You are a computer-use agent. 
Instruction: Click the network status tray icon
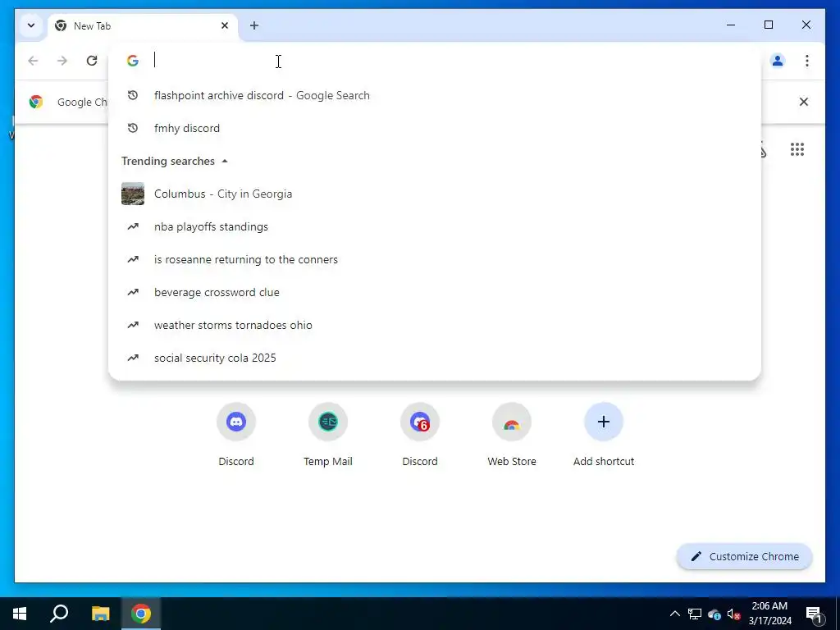pyautogui.click(x=695, y=614)
